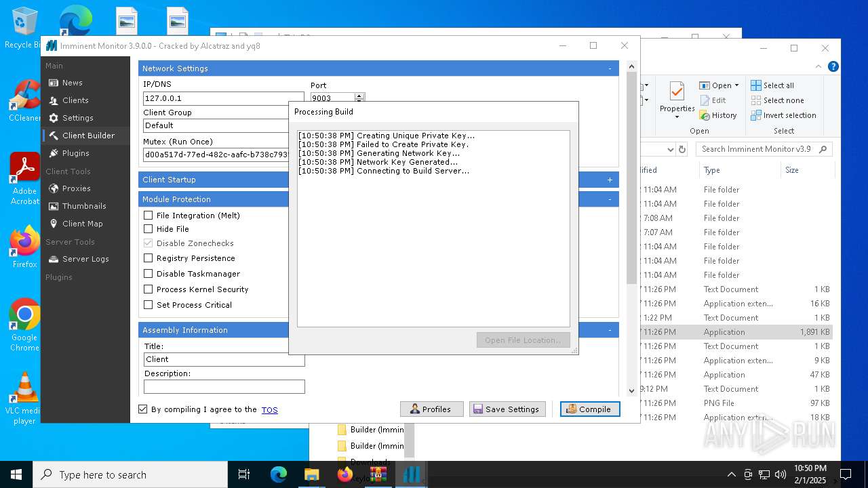The image size is (868, 488).
Task: Collapse the Module Protection section
Action: [x=610, y=199]
